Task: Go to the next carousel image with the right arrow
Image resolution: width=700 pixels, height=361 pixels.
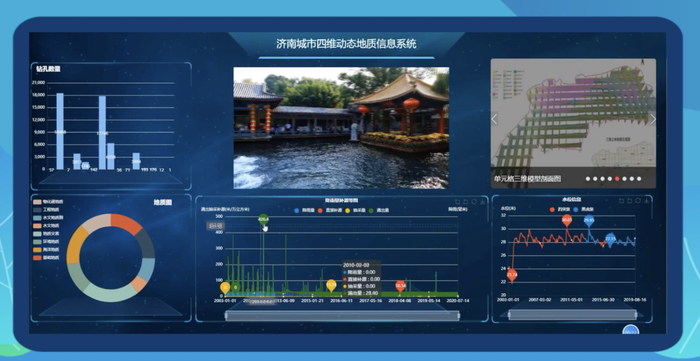Action: [x=653, y=119]
